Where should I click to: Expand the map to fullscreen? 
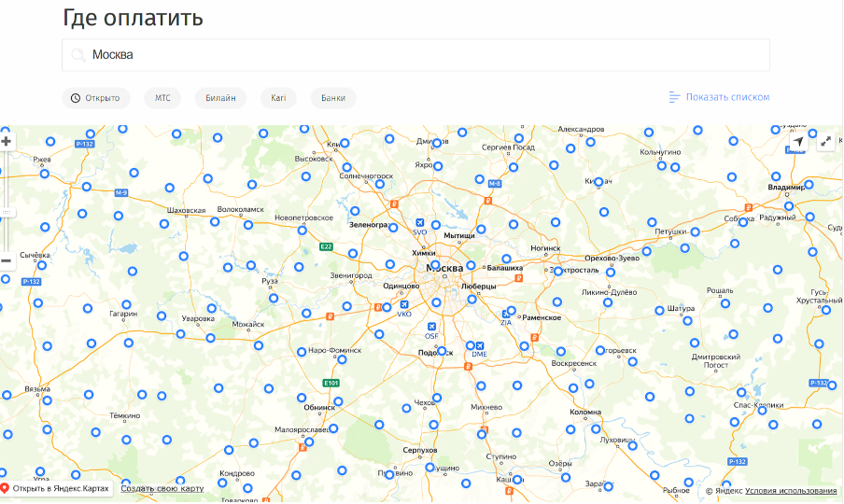(825, 142)
